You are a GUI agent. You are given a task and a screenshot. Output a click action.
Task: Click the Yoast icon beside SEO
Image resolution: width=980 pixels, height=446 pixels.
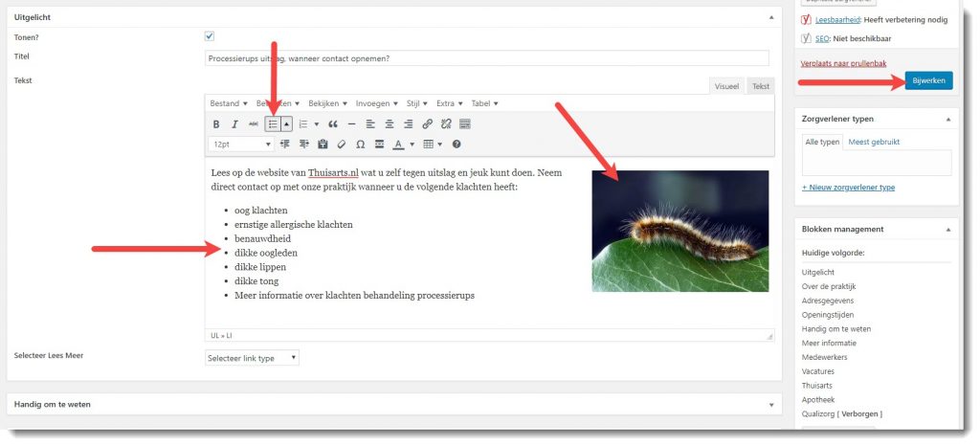[x=806, y=38]
